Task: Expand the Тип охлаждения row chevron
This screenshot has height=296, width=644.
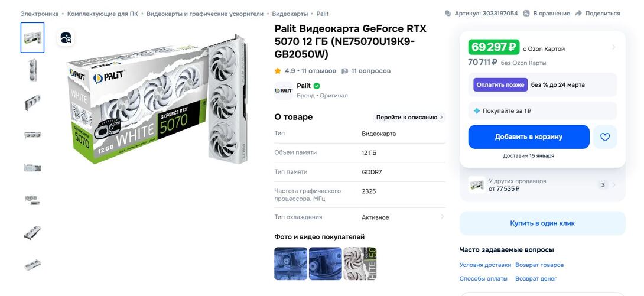Action: 443,216
